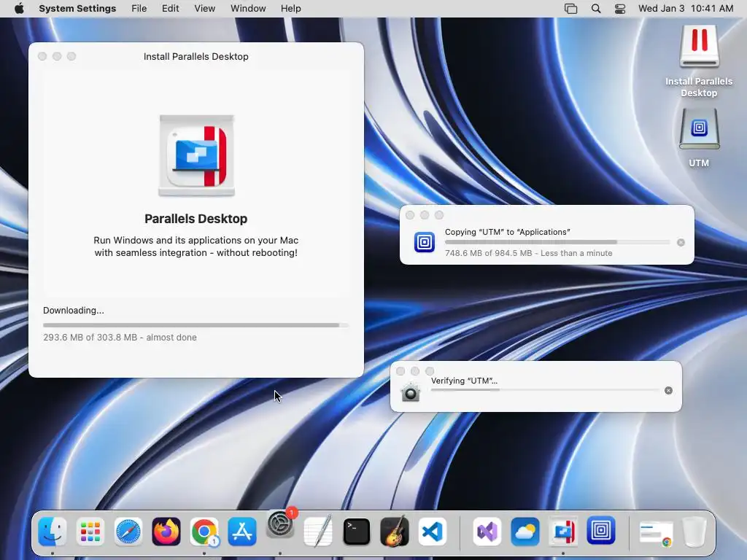Click the UTM icon in copy dialog
Screen dimensions: 747x560
(424, 242)
